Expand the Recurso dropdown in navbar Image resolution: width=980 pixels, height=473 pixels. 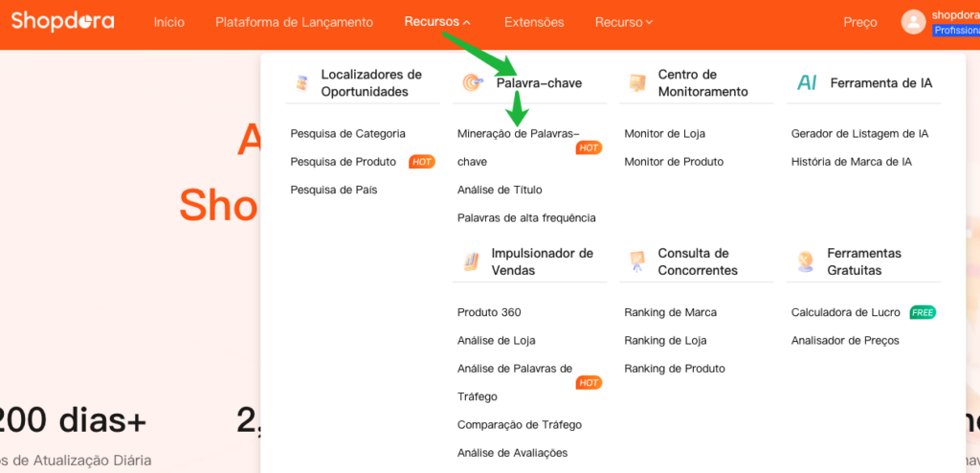pos(624,22)
